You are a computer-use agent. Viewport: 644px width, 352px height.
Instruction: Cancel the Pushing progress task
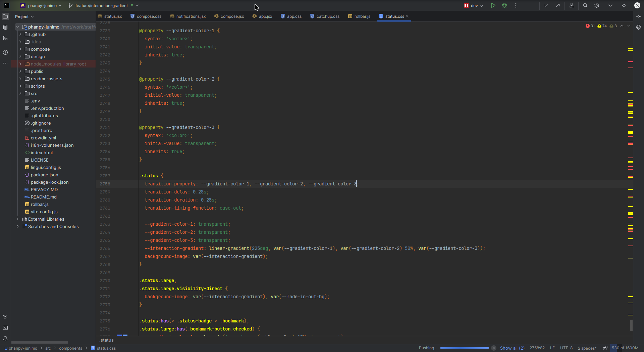(x=494, y=348)
